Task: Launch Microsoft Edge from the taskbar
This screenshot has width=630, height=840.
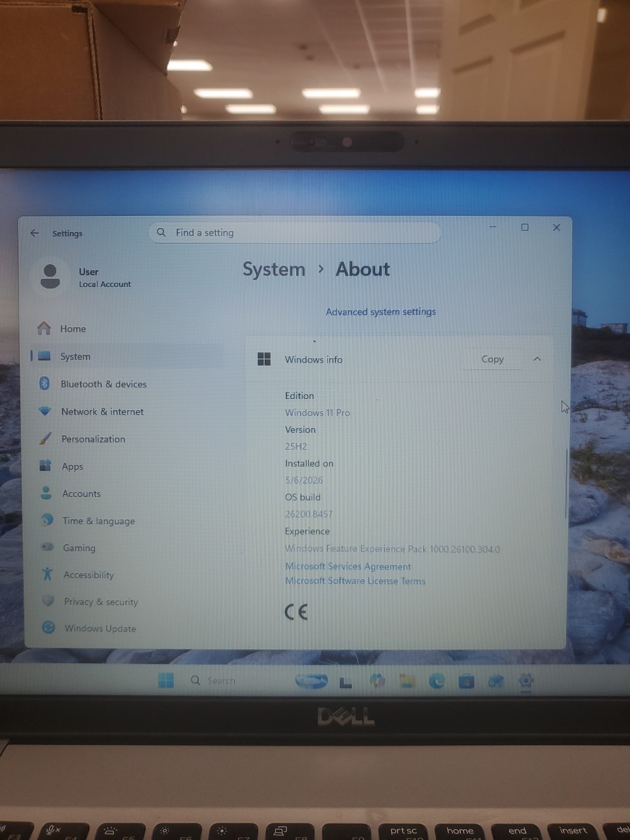Action: 437,681
